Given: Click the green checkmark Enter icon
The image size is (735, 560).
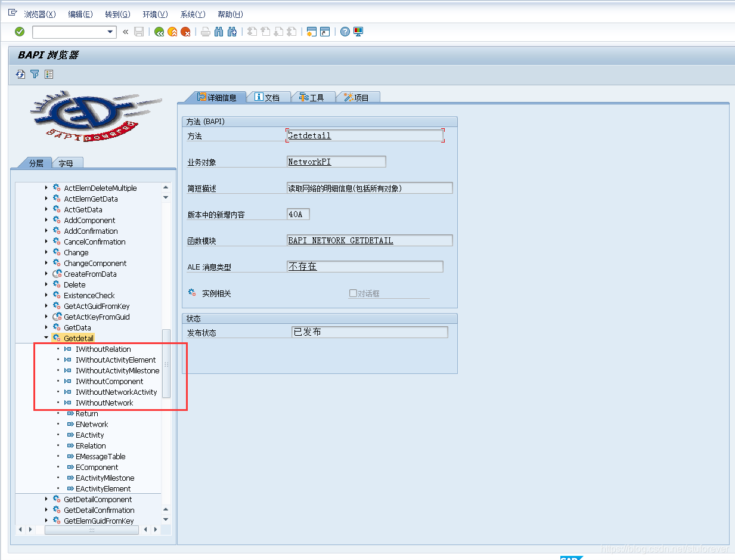Looking at the screenshot, I should [20, 32].
